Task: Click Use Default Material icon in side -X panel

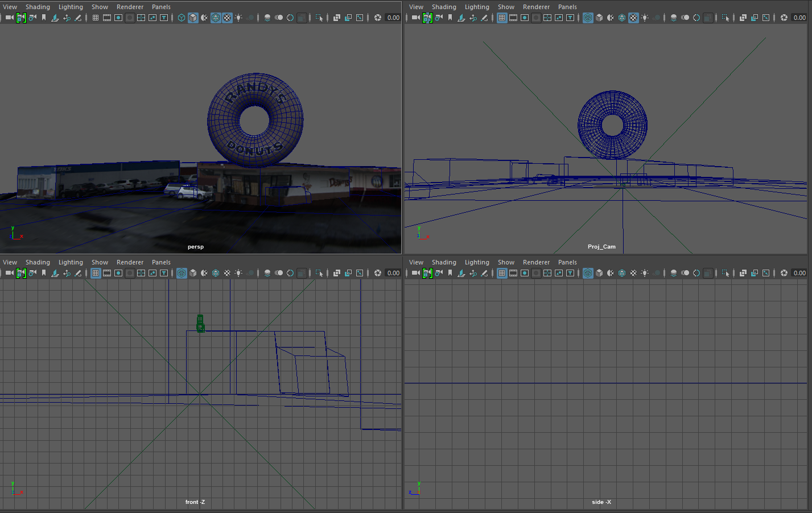Action: 611,273
